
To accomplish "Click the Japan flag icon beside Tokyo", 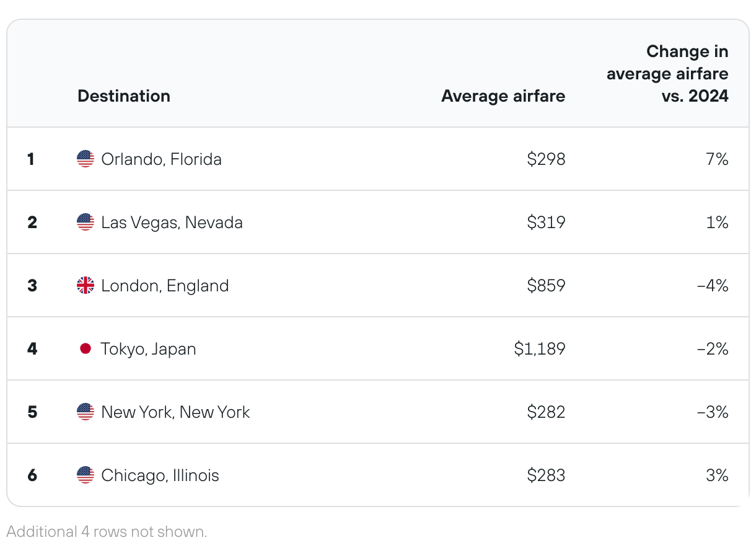I will (x=86, y=349).
